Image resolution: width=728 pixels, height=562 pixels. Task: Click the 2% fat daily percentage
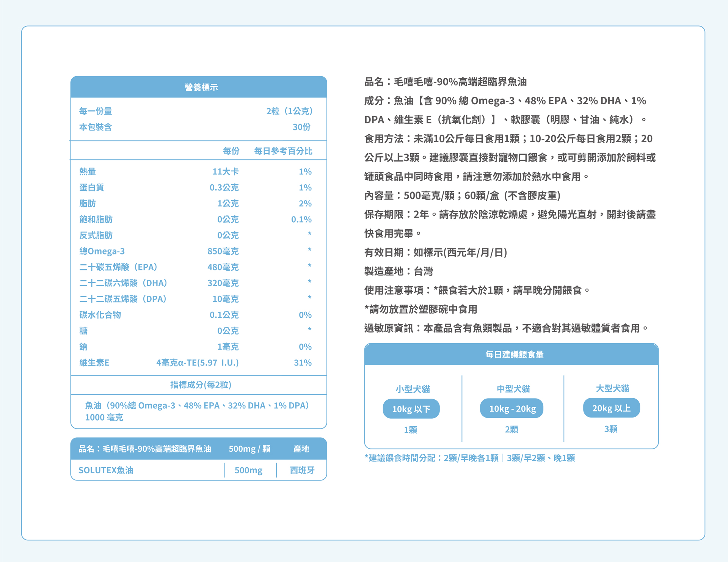tap(305, 203)
